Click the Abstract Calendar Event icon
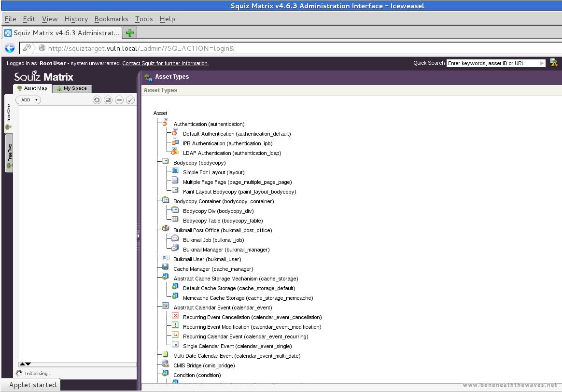 165,306
